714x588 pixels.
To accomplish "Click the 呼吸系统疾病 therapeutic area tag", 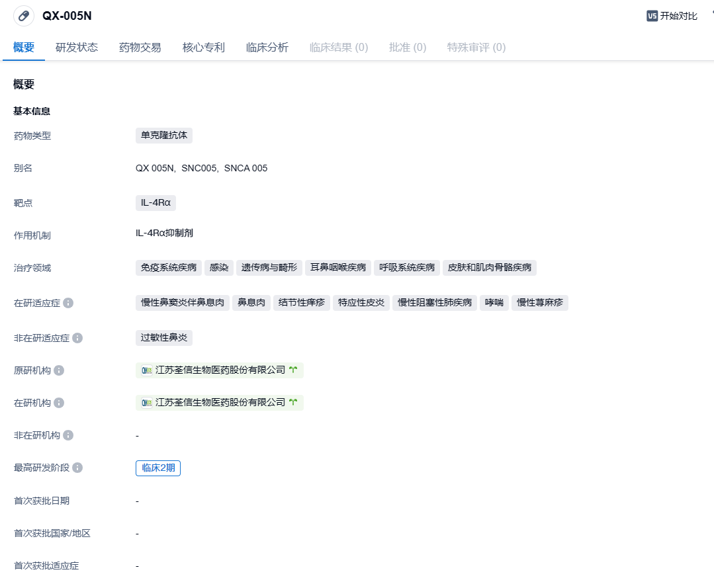I will [407, 268].
